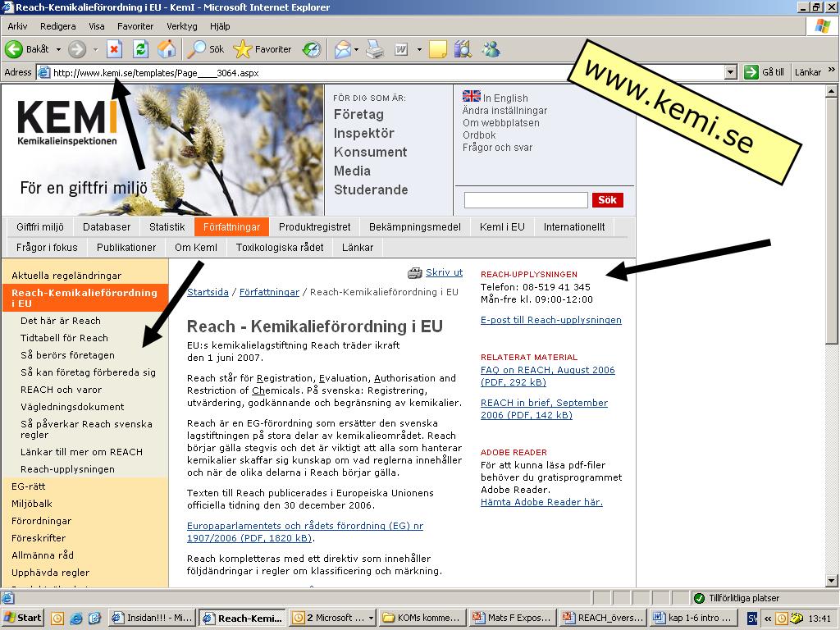The width and height of the screenshot is (840, 630).
Task: Click the vertical scrollbar down arrow
Action: coord(833,581)
